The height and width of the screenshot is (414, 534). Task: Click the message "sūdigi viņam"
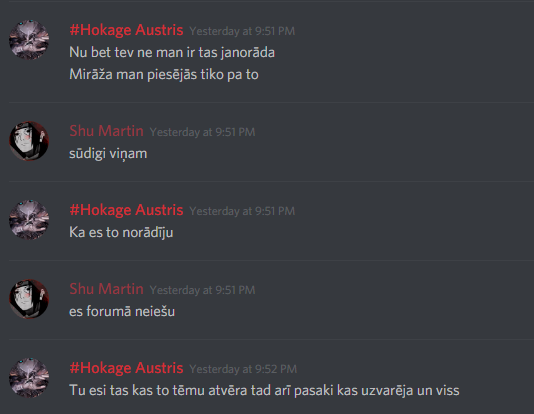(108, 154)
